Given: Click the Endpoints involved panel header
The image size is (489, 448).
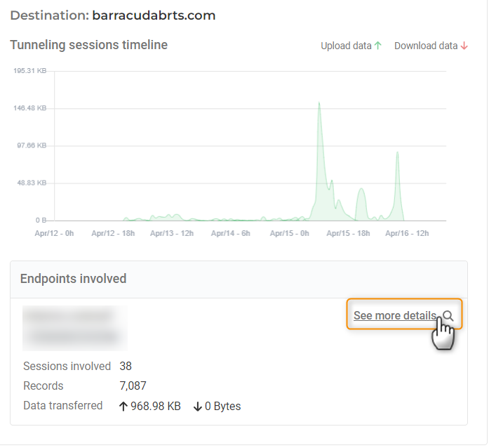Looking at the screenshot, I should tap(74, 279).
